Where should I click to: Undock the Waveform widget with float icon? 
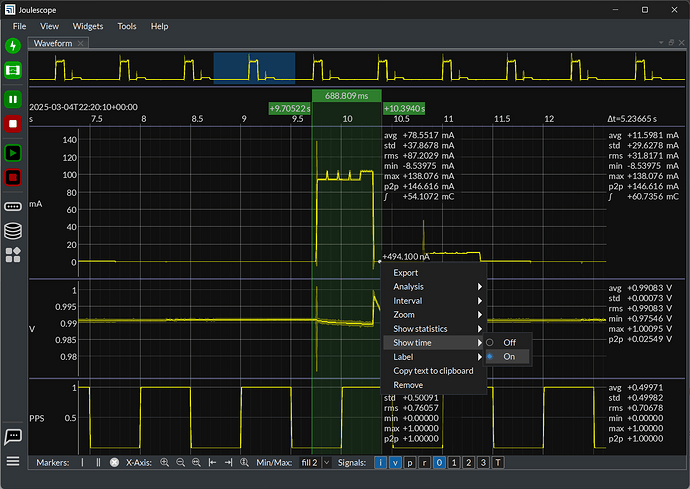coord(671,42)
